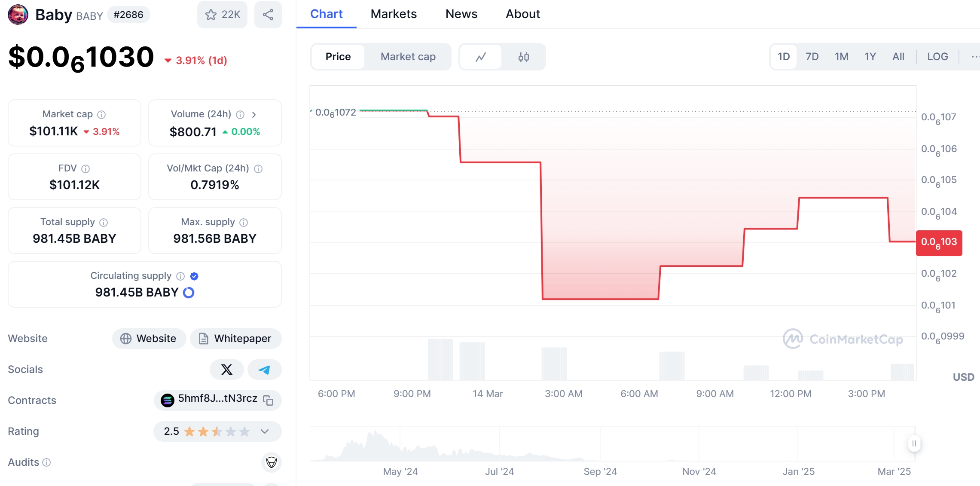980x486 pixels.
Task: Expand Volume (24h) chevron arrow
Action: coord(254,115)
